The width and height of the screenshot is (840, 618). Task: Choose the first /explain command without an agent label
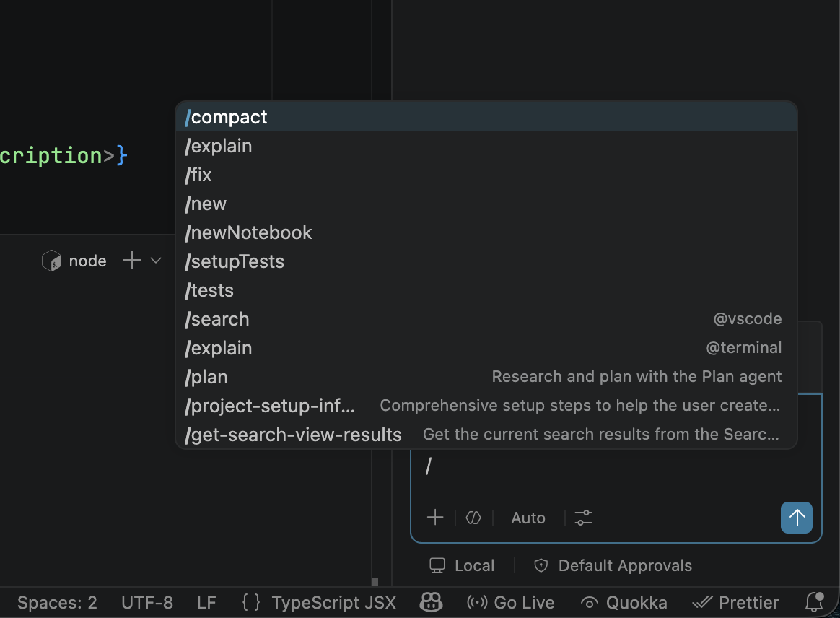(486, 146)
